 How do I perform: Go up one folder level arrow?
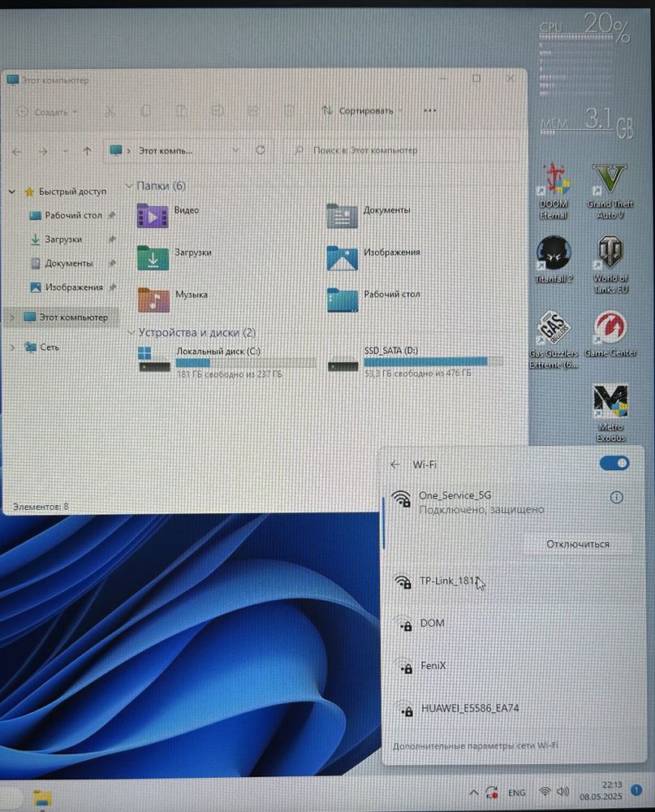click(x=87, y=151)
